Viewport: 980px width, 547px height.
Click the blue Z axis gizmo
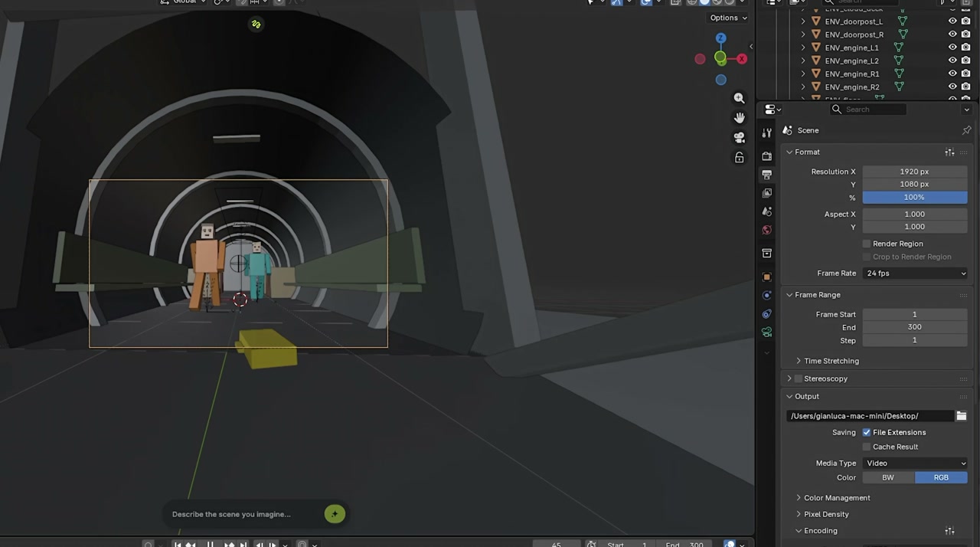(x=720, y=38)
